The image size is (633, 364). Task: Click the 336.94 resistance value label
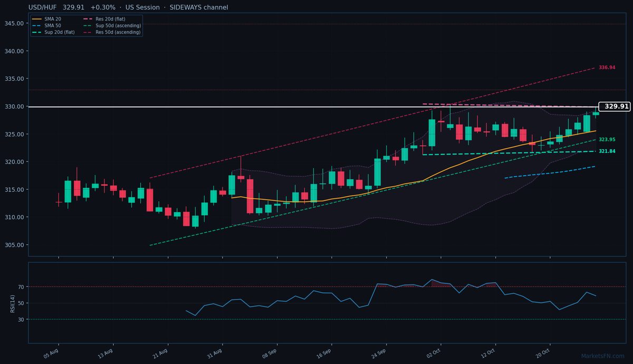coord(607,68)
